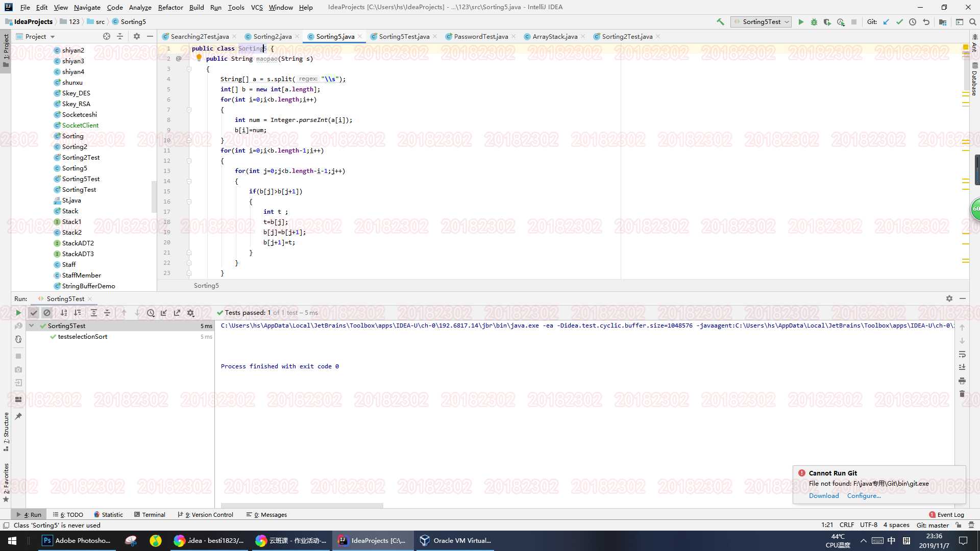Fold the if block at line 16

(189, 202)
